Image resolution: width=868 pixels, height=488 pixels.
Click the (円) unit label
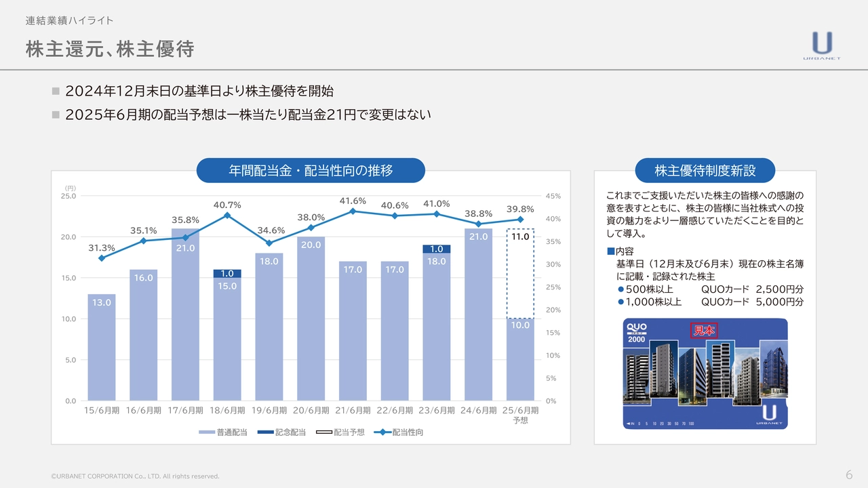[x=71, y=188]
